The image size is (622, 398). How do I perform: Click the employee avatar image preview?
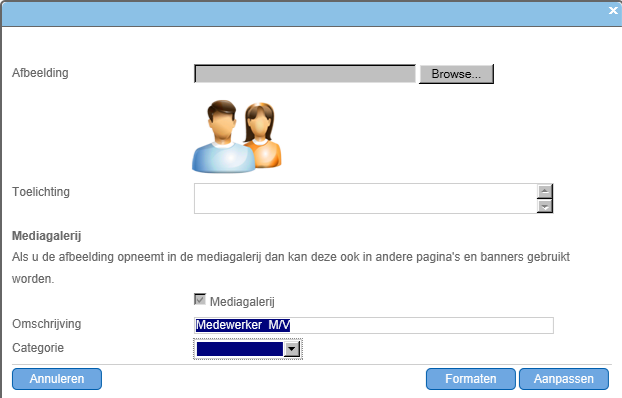237,137
